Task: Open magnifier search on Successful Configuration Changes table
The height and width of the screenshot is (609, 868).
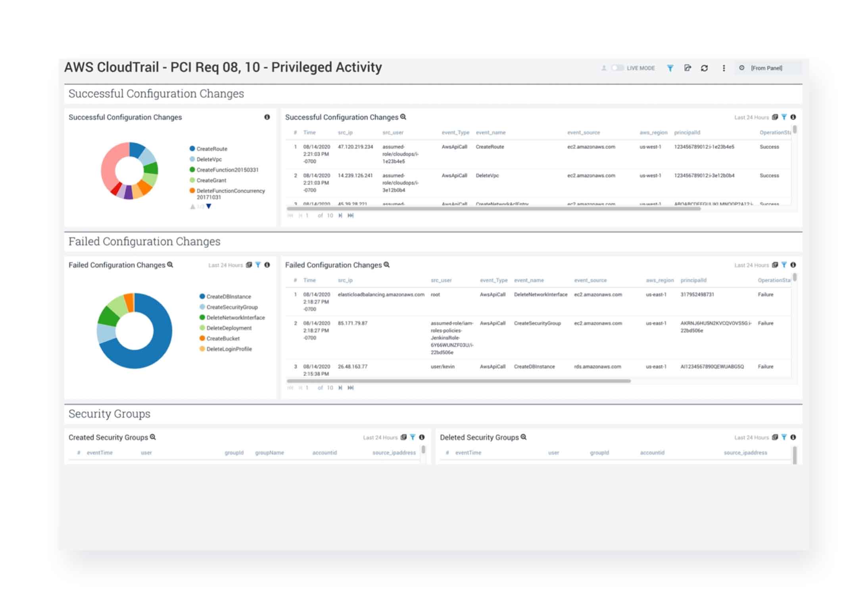Action: [x=403, y=117]
